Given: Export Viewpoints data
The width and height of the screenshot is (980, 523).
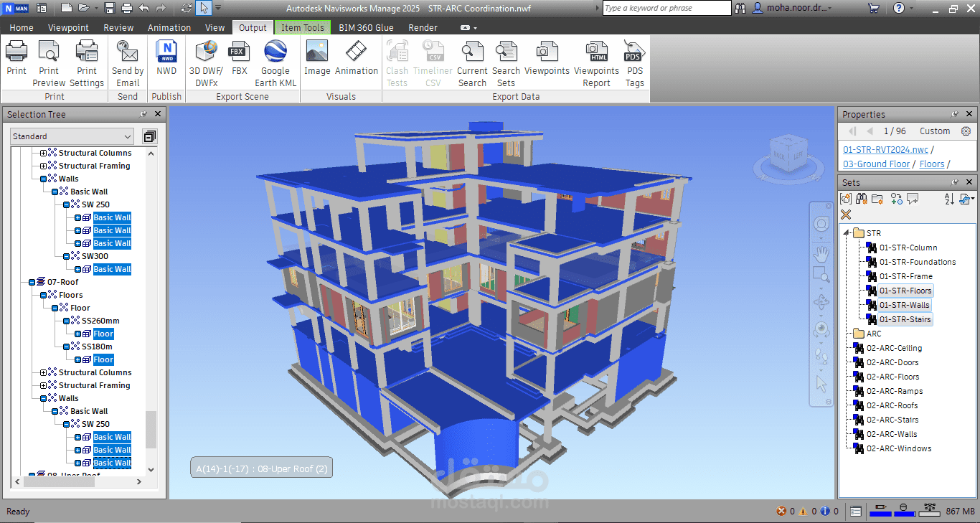Looking at the screenshot, I should pos(547,58).
